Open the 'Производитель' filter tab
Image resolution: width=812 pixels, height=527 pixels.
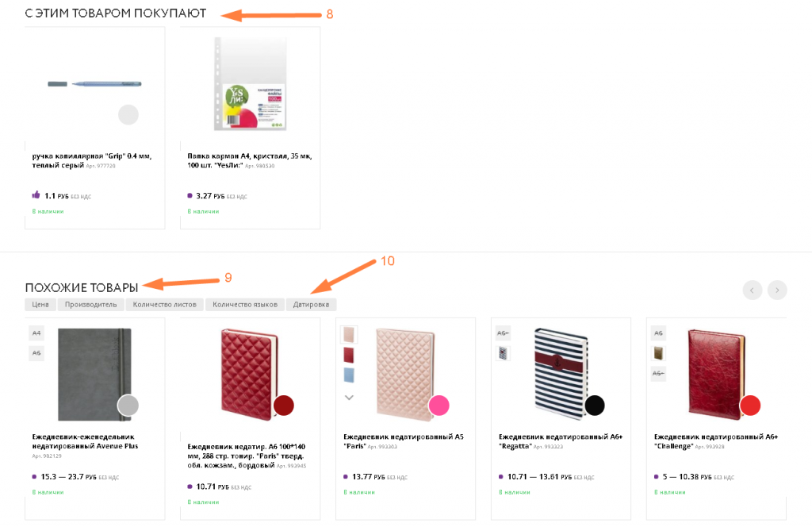pos(90,305)
